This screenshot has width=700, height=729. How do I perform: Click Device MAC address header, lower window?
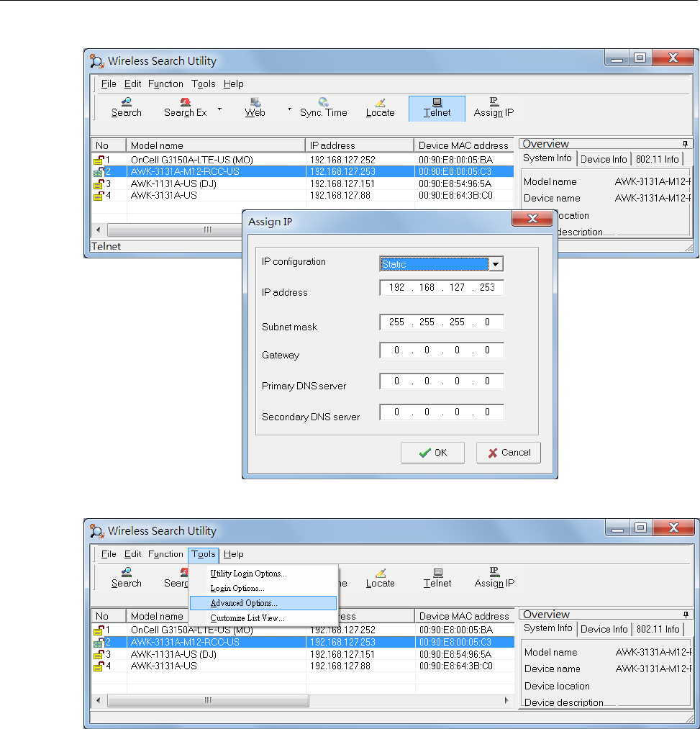[x=464, y=616]
